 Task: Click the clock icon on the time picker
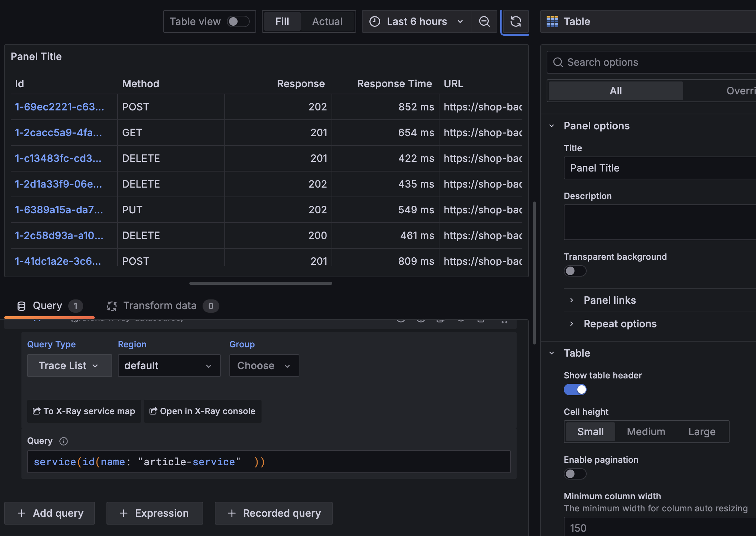374,21
